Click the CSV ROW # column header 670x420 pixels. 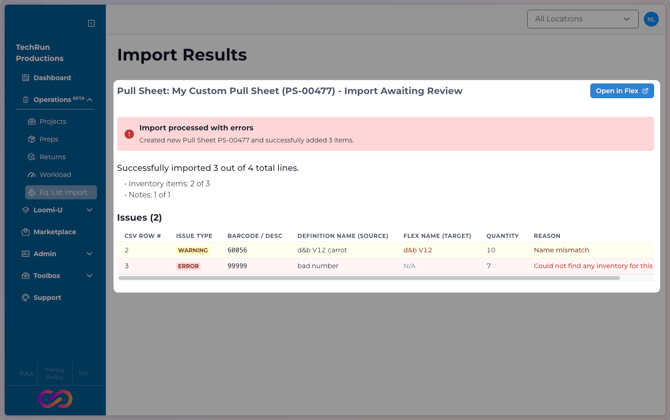[x=143, y=236]
